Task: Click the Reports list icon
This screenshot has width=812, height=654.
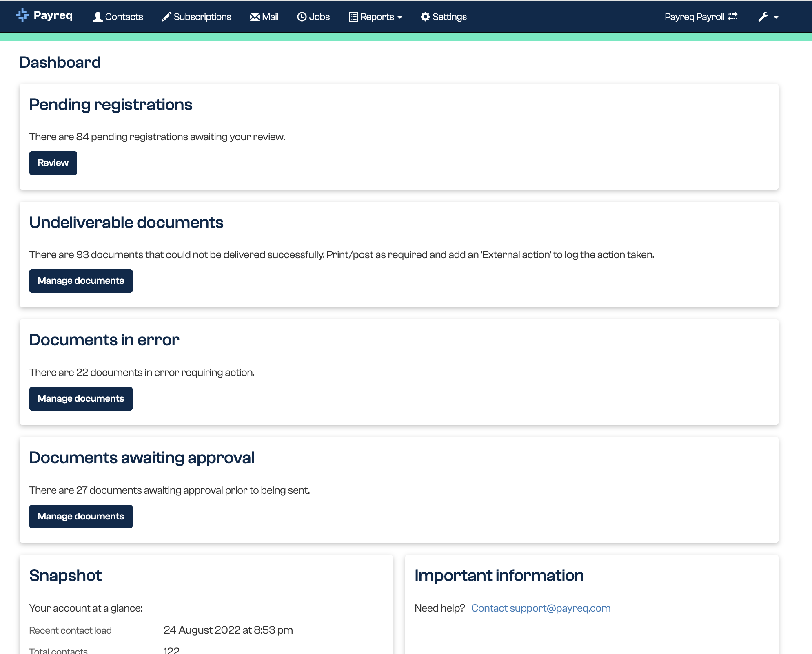Action: tap(353, 17)
